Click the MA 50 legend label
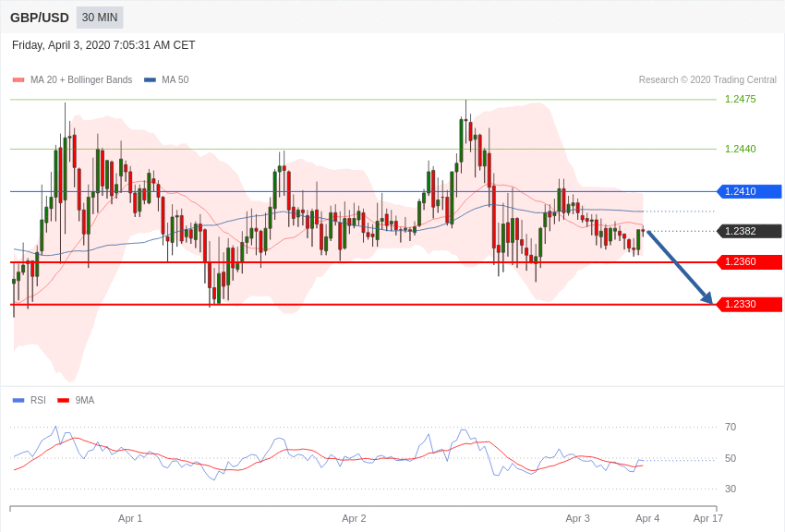 175,80
